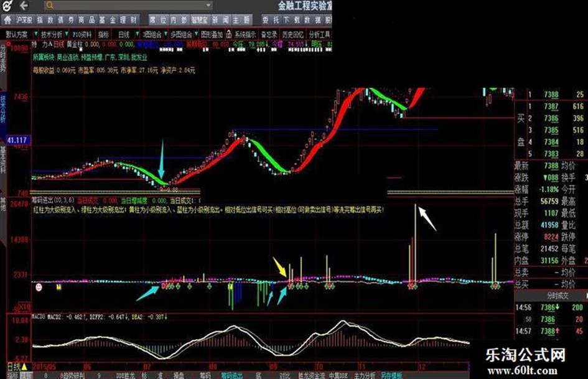Click the 涨停 8224 value
The width and height of the screenshot is (588, 379).
coord(551,236)
